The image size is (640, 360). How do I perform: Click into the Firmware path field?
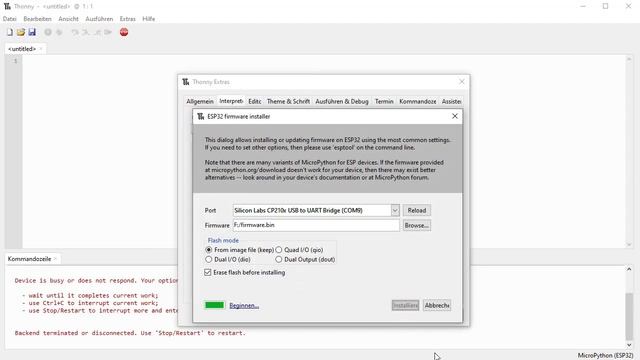coord(316,225)
